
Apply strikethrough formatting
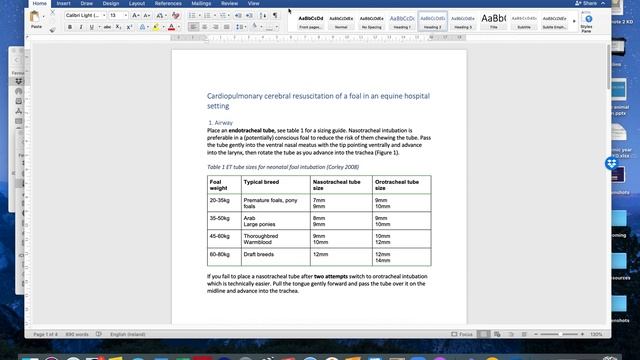pos(107,27)
